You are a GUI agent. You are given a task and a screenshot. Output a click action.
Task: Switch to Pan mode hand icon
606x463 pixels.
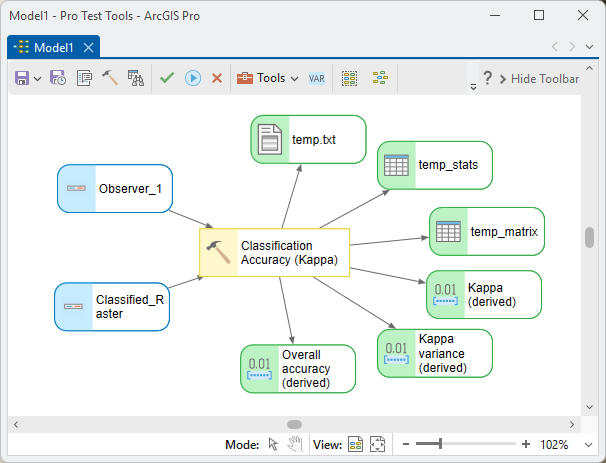tap(295, 444)
